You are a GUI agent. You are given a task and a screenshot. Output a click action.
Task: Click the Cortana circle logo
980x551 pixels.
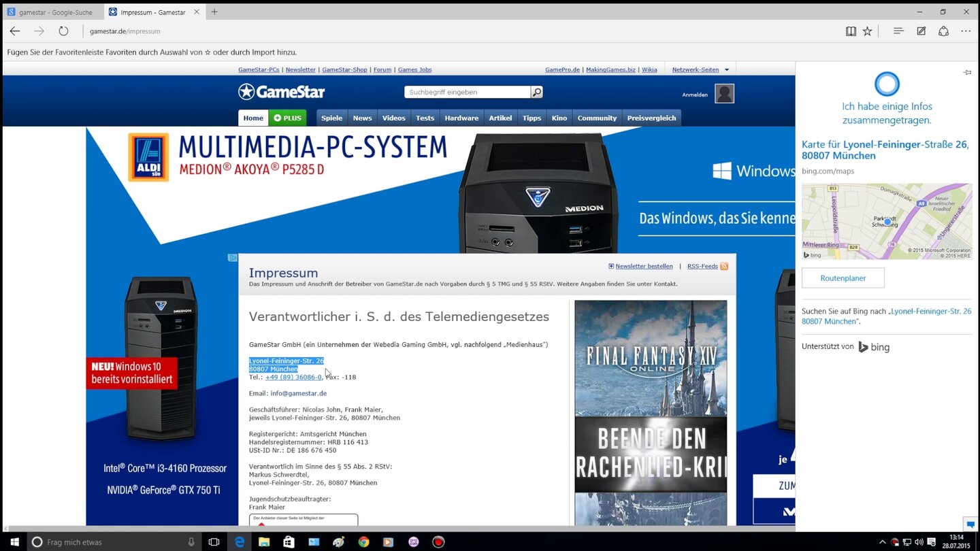click(x=887, y=84)
